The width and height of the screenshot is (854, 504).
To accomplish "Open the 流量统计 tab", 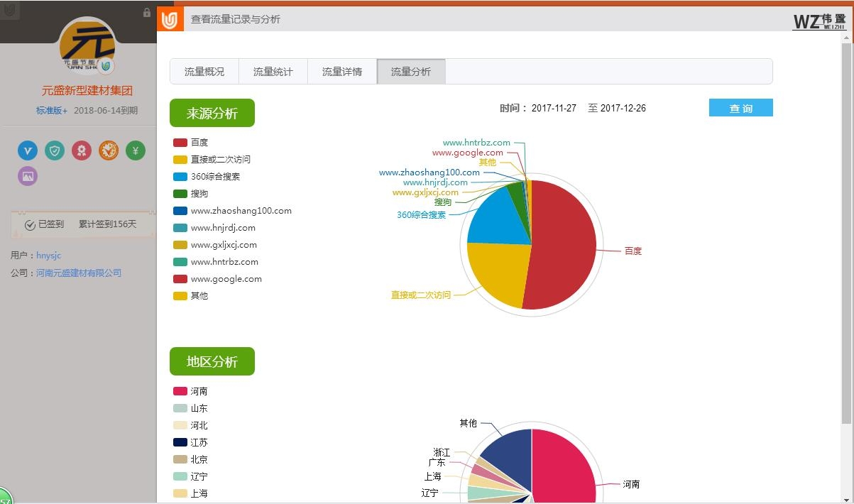I will (x=273, y=72).
